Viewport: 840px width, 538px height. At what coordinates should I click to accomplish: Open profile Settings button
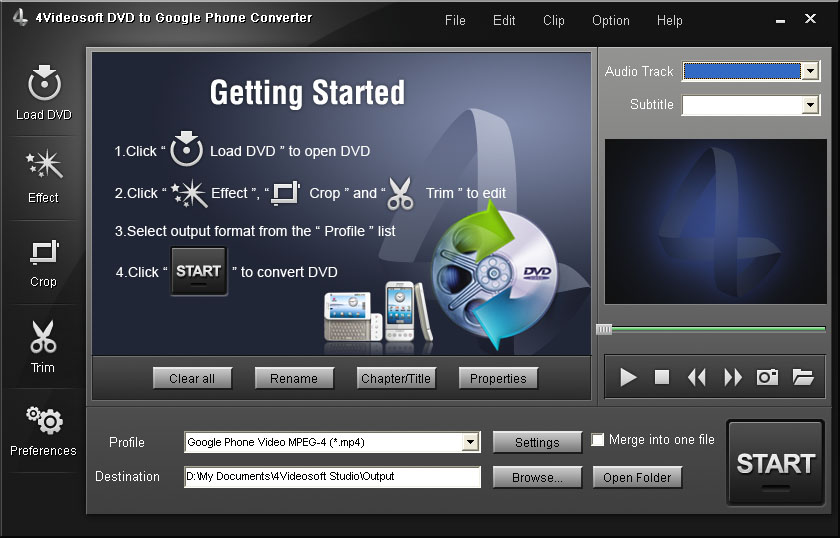pyautogui.click(x=537, y=442)
